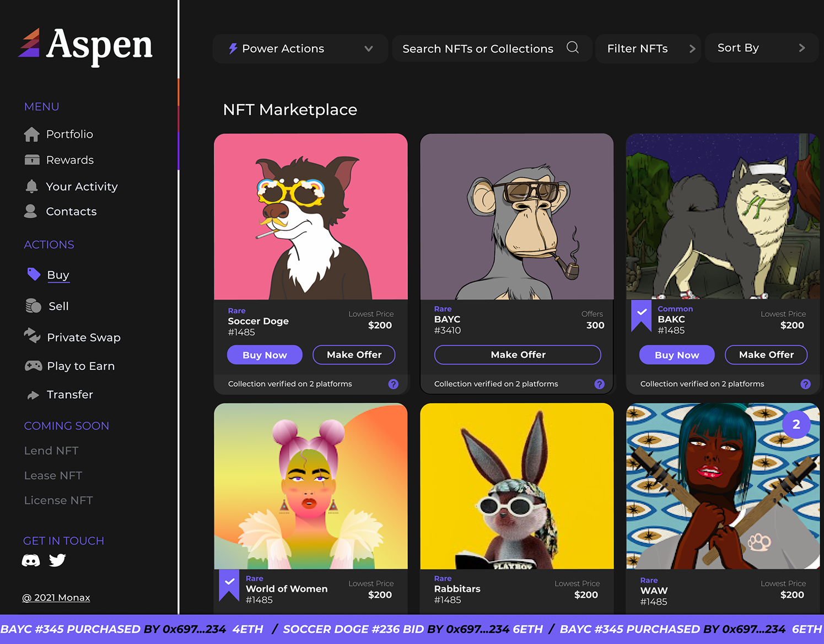
Task: Click the Soccer Doge card title
Action: 258,321
